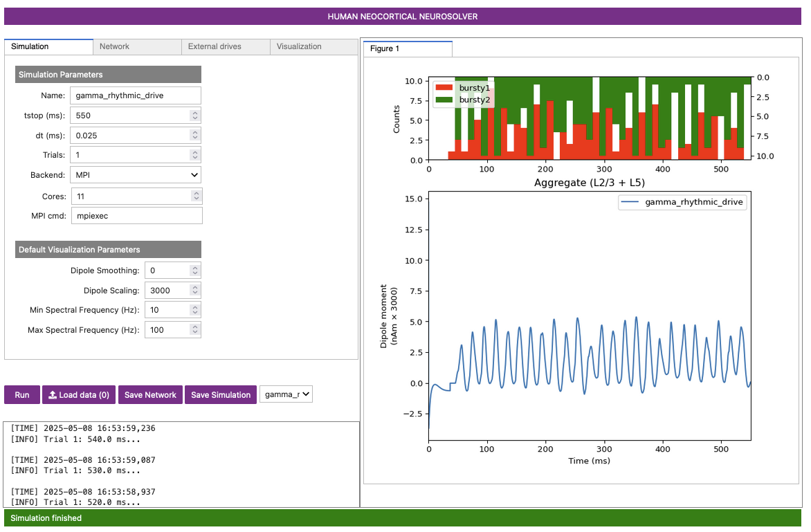Click the Run button
Screen dimensions: 811x532
[22, 395]
